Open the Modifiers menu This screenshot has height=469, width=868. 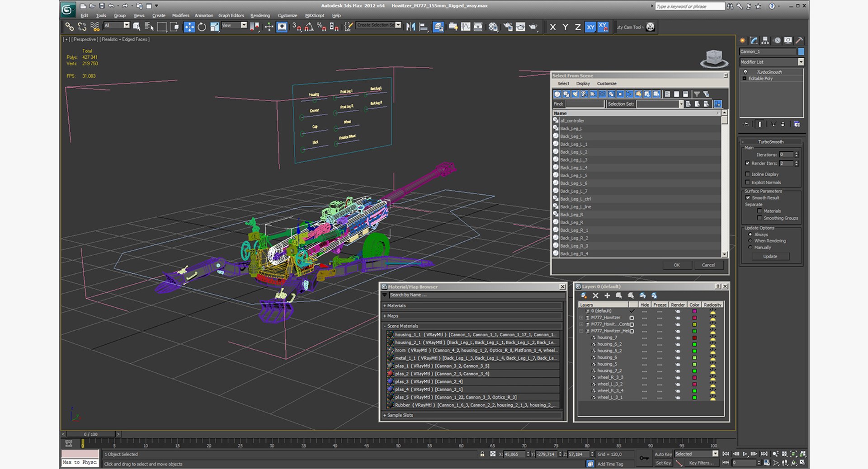[180, 15]
